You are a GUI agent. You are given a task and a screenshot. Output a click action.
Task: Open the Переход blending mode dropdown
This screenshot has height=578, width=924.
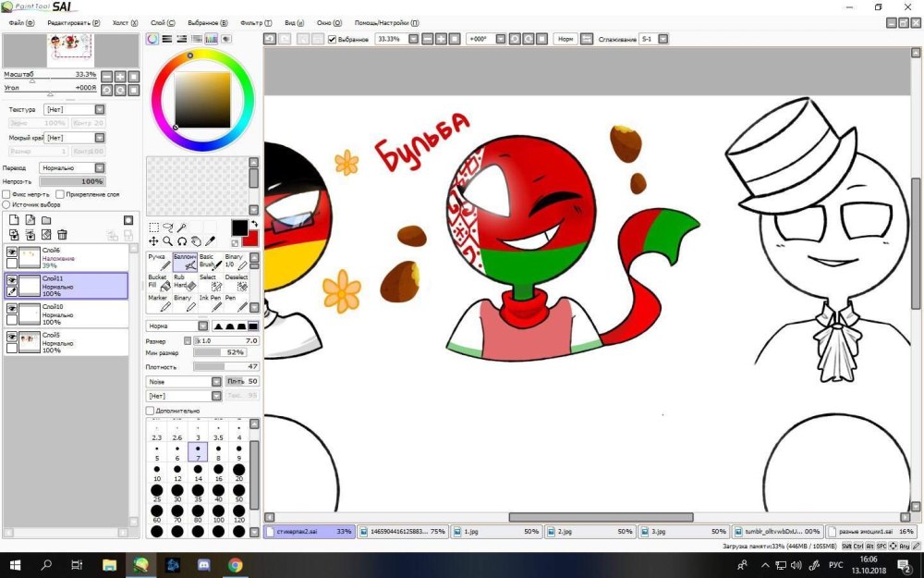(100, 168)
